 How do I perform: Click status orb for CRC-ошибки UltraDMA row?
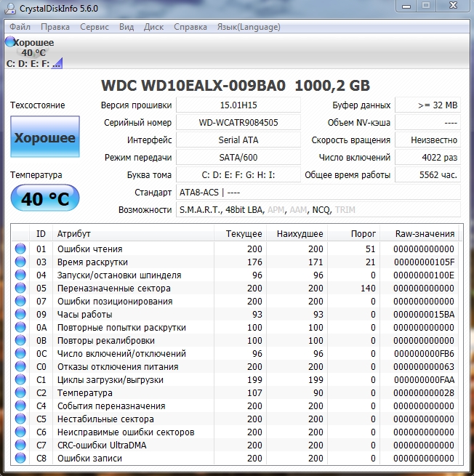(20, 445)
